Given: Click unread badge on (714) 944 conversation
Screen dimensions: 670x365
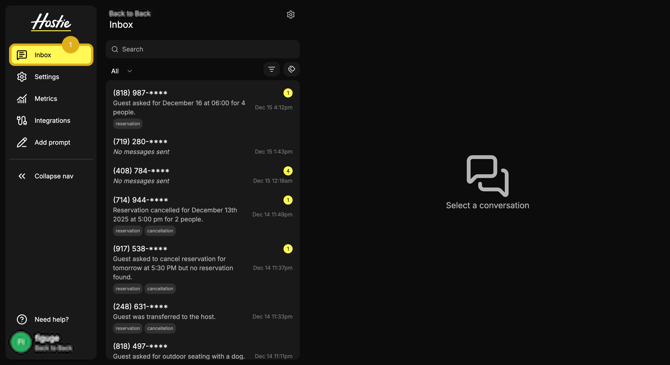Looking at the screenshot, I should pos(288,200).
